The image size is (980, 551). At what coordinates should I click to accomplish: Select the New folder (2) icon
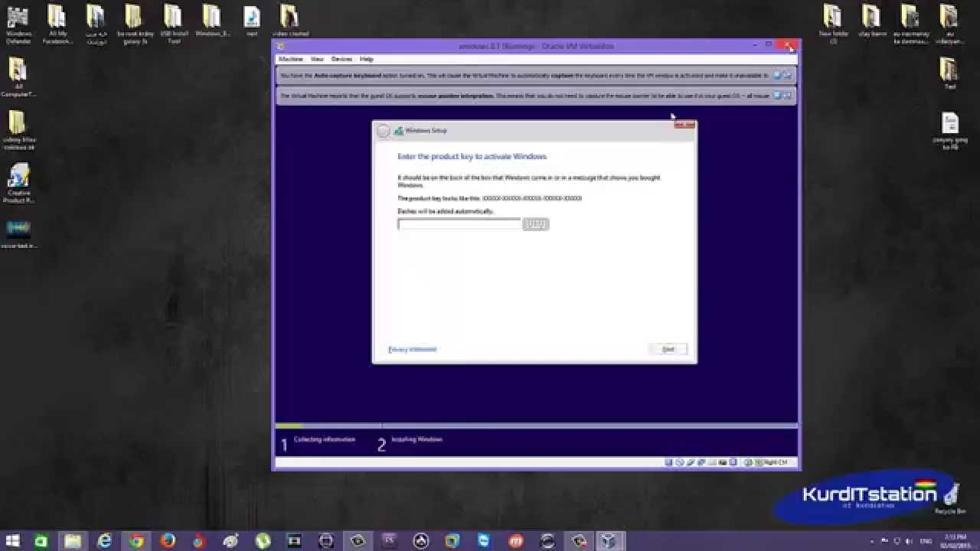[833, 24]
